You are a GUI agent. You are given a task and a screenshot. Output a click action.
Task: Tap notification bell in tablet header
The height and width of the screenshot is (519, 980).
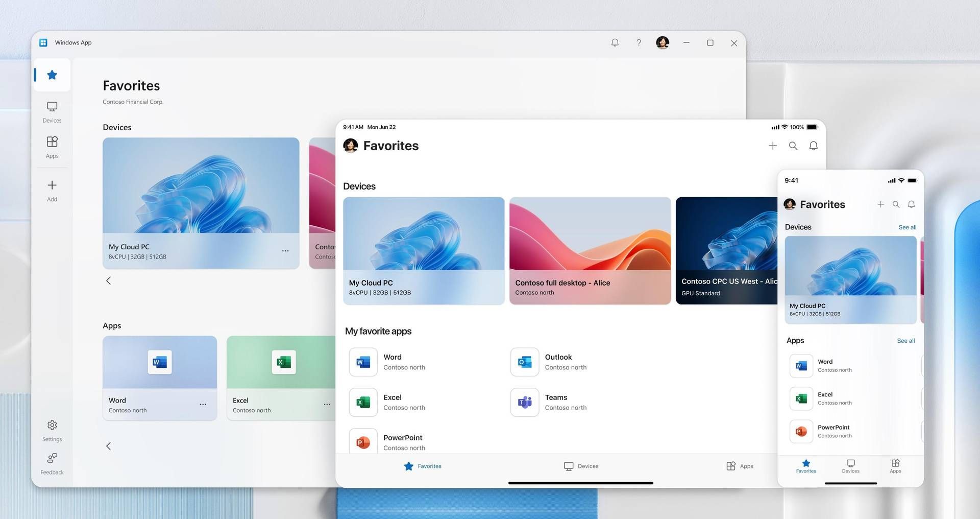tap(814, 146)
